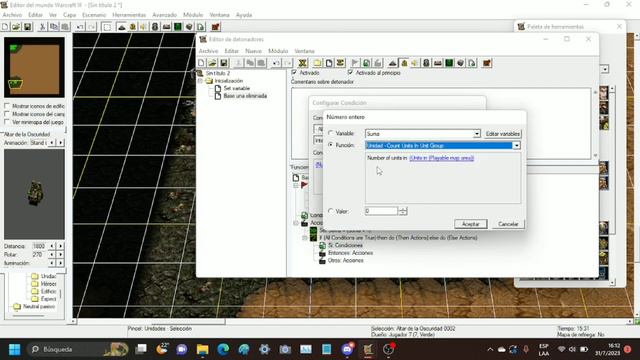The height and width of the screenshot is (360, 640).
Task: Open Módulo menu in trigger editor
Action: (278, 51)
